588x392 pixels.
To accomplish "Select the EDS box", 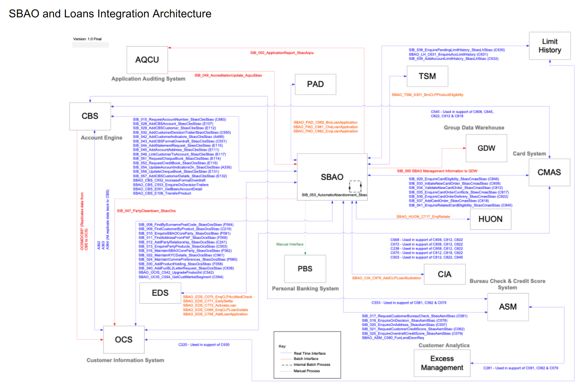I will point(160,293).
